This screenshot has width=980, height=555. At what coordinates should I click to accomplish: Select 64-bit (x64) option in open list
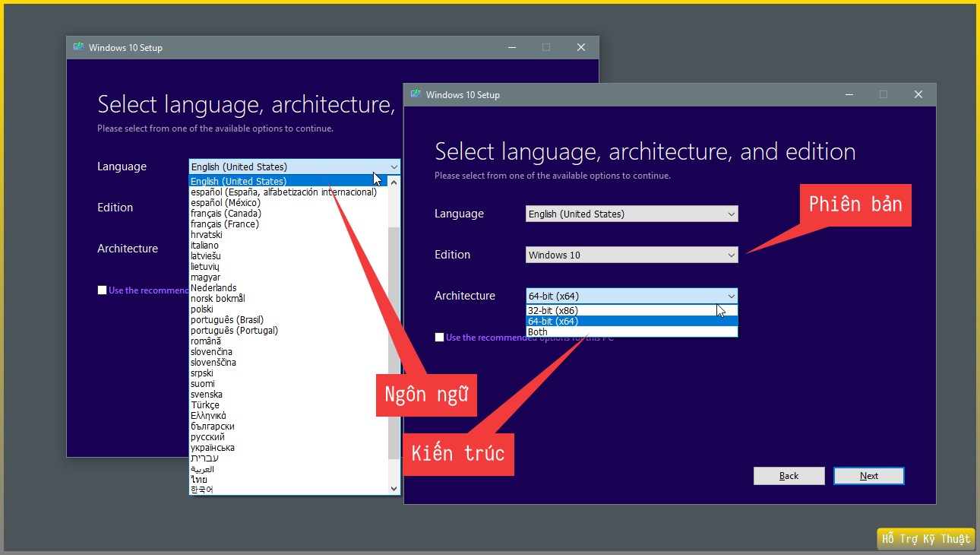point(631,321)
